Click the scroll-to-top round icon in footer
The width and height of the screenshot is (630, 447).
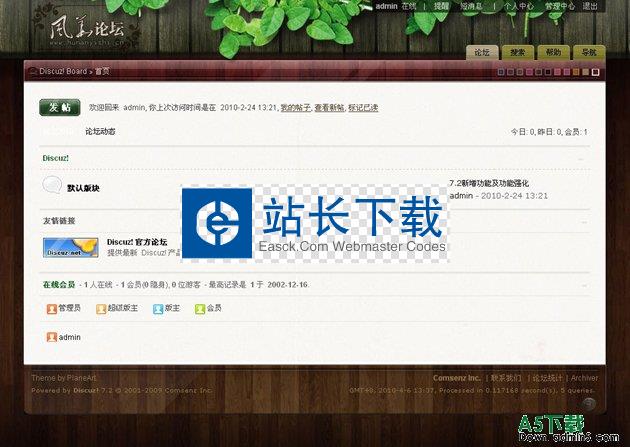[589, 403]
